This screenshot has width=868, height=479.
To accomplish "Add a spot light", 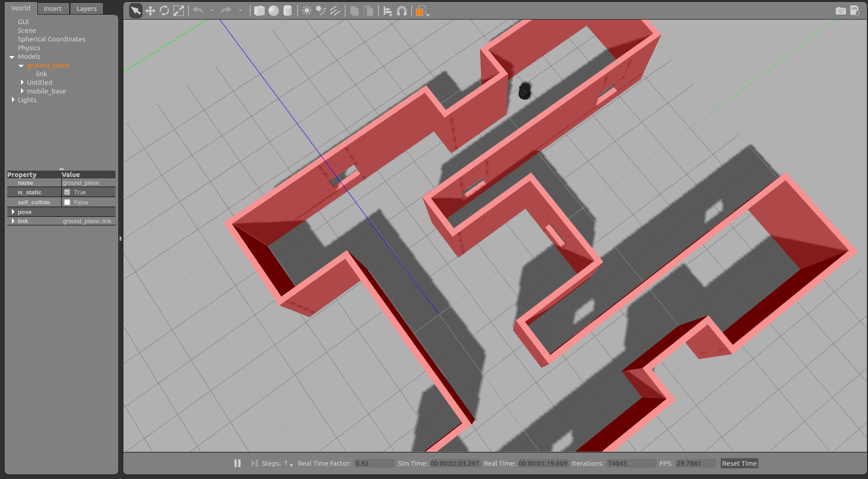I will pyautogui.click(x=321, y=11).
